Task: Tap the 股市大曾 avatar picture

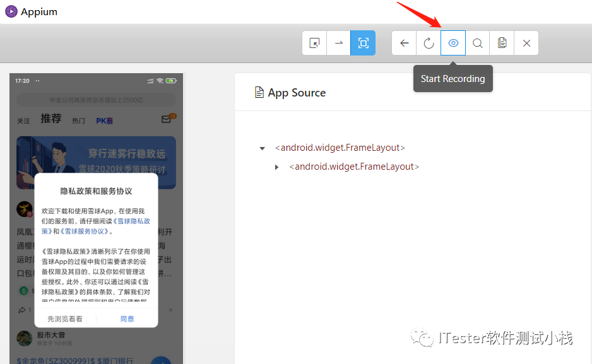Action: 25,338
